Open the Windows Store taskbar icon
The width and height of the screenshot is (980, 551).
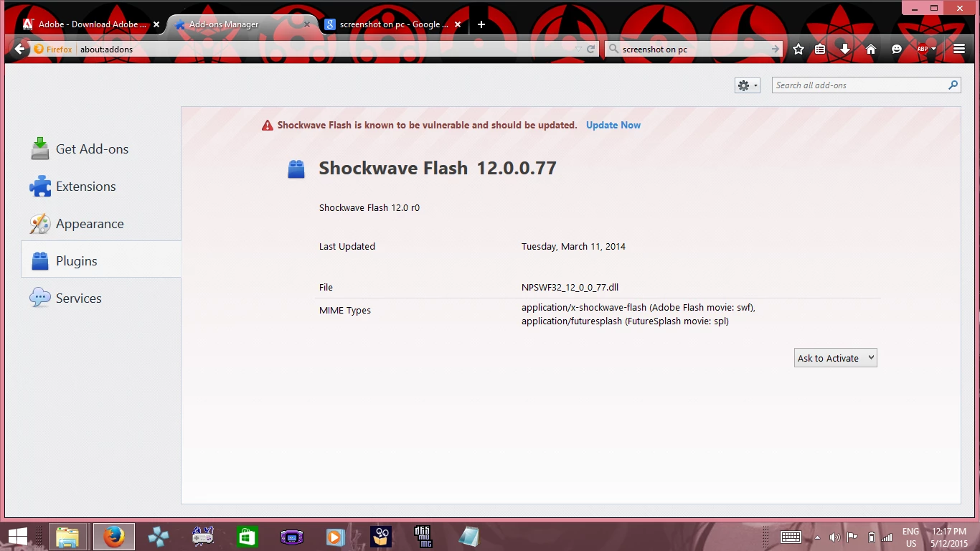tap(248, 537)
